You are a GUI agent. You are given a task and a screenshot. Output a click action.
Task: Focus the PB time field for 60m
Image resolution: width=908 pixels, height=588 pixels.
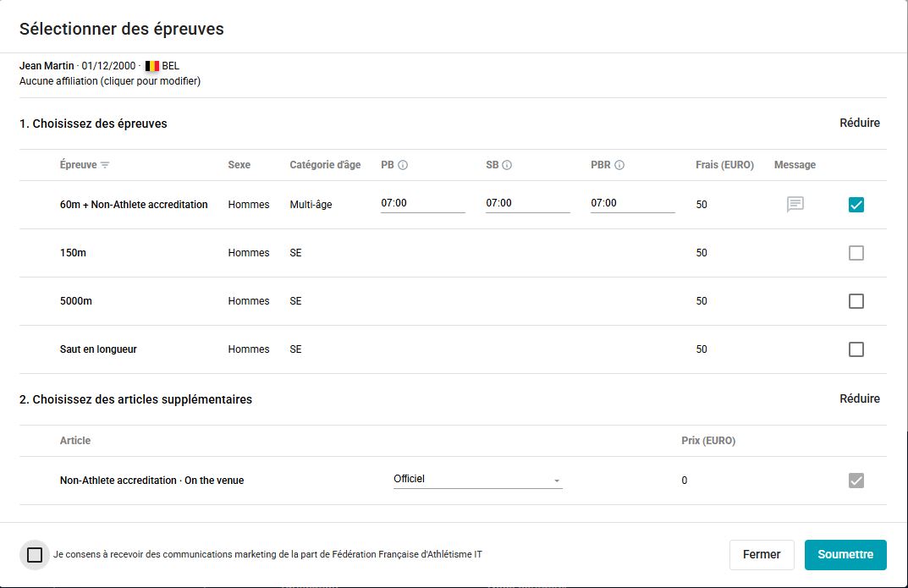(423, 204)
